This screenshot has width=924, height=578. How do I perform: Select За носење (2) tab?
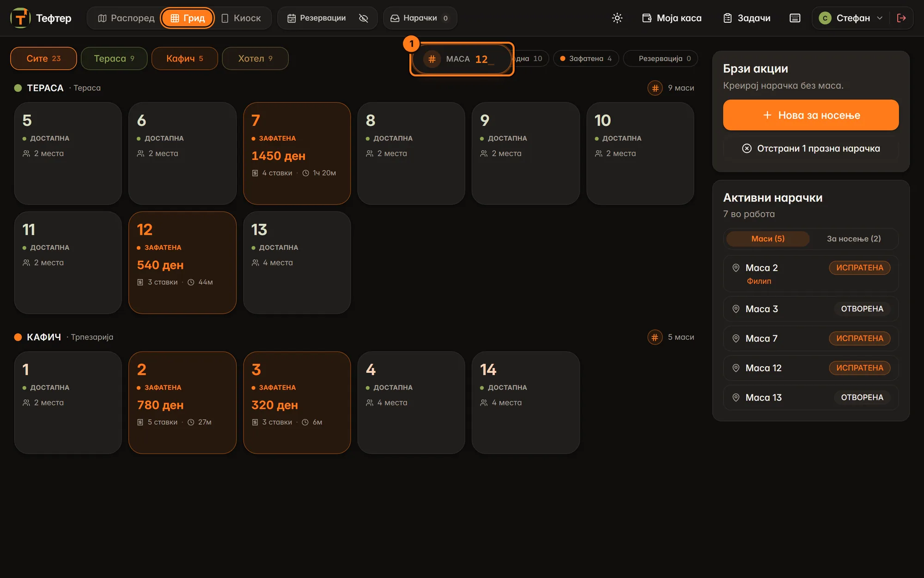click(x=854, y=239)
